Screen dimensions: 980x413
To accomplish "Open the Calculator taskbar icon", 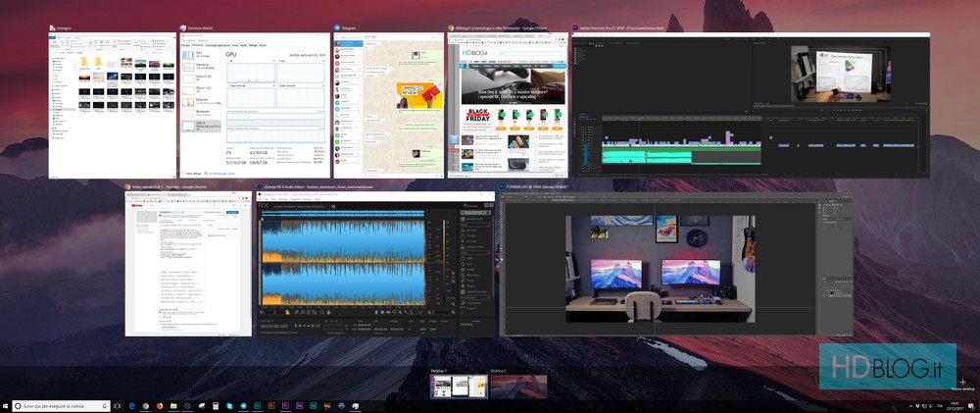I will [216, 406].
